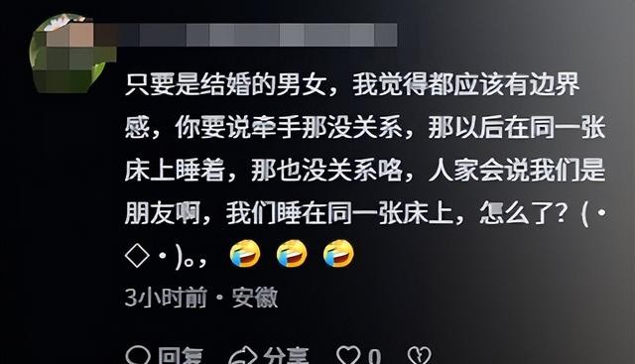
Task: Click the comment line starting 床上睡着
Action: click(x=365, y=171)
